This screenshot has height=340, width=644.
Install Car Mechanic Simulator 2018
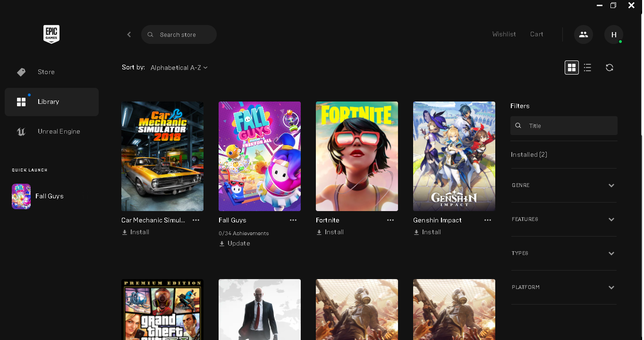pyautogui.click(x=136, y=232)
